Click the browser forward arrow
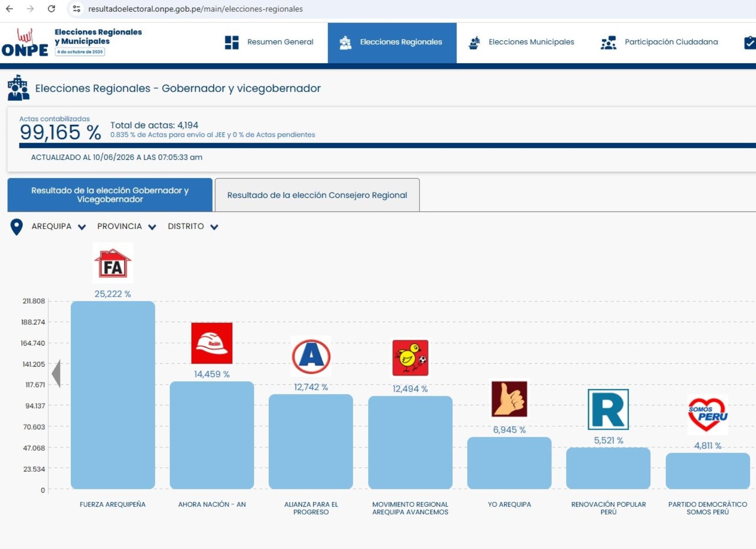The width and height of the screenshot is (756, 549). 30,9
